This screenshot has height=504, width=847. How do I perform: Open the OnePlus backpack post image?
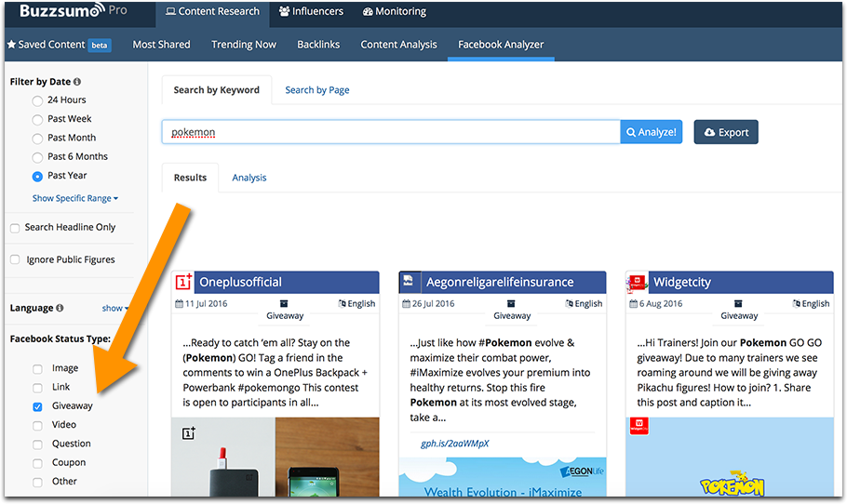[x=276, y=458]
